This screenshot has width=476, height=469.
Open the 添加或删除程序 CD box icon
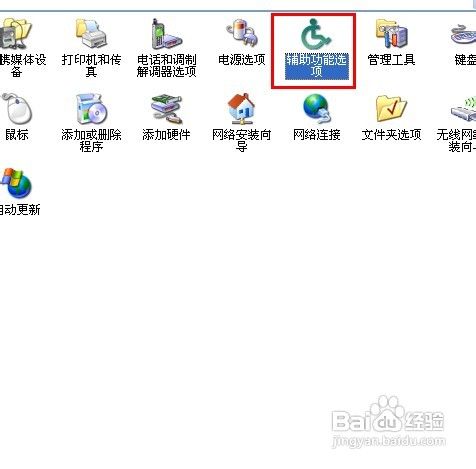pyautogui.click(x=91, y=109)
